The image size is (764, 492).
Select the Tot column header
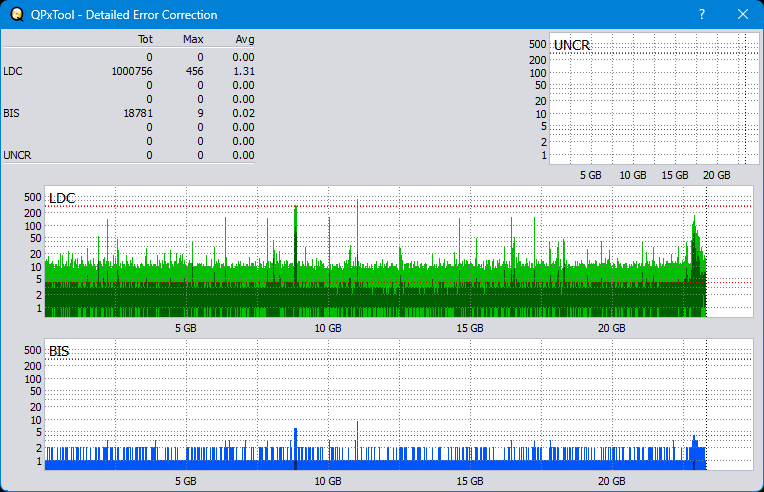pos(145,39)
